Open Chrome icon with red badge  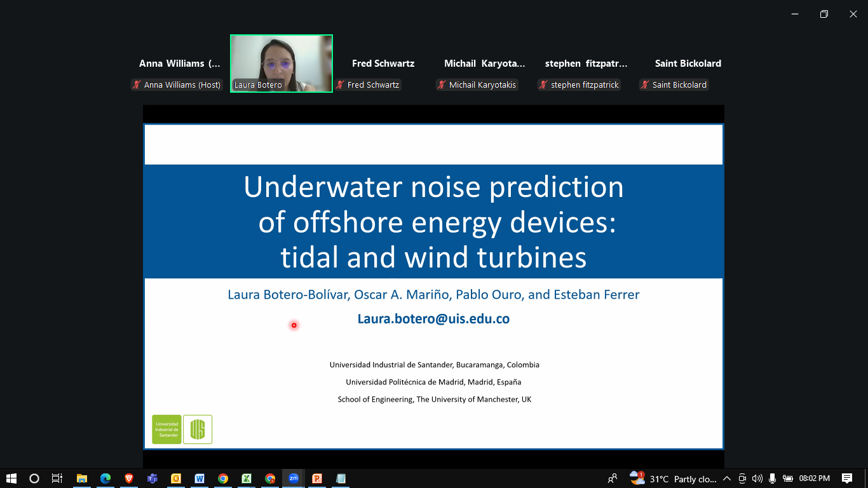pos(270,478)
